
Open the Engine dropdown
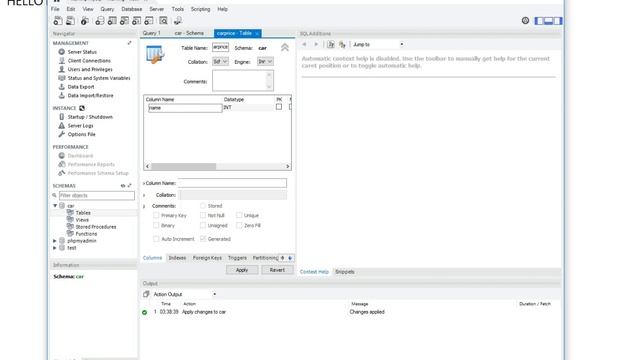tap(265, 62)
